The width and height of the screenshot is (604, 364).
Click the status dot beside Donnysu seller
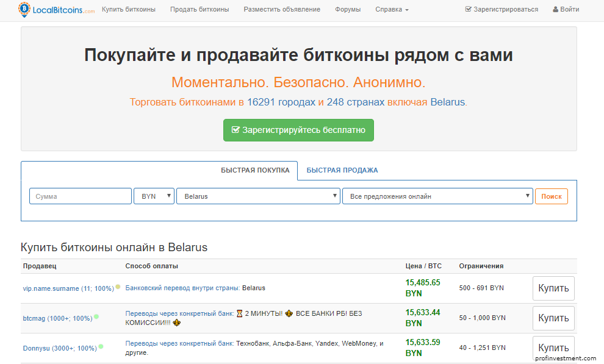(x=101, y=346)
